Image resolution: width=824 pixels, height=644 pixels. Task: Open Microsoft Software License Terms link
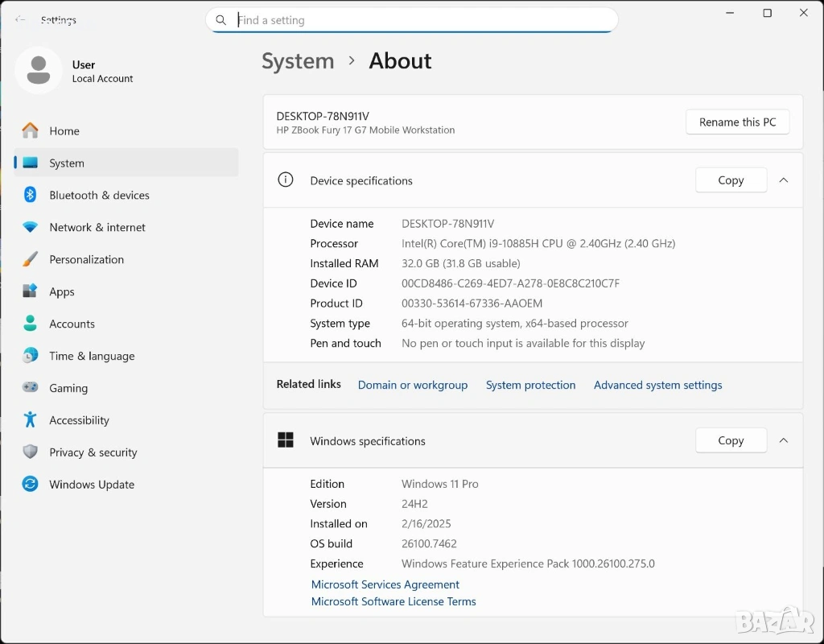(393, 601)
